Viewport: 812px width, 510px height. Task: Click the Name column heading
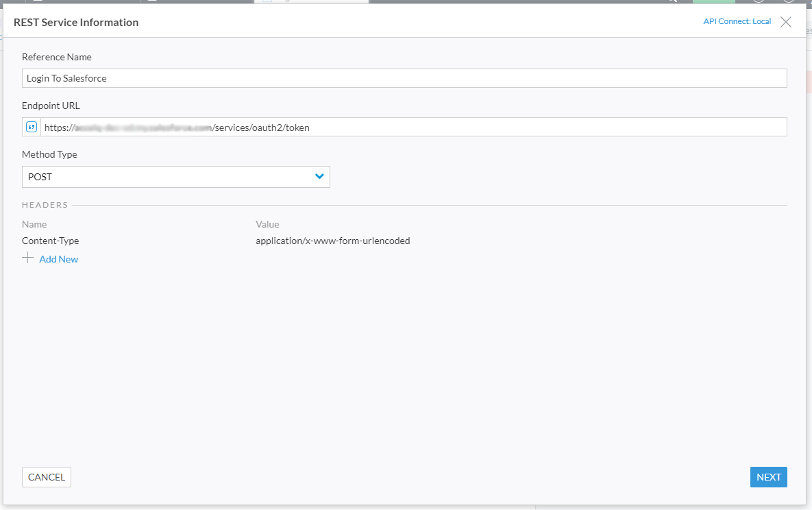click(x=34, y=224)
